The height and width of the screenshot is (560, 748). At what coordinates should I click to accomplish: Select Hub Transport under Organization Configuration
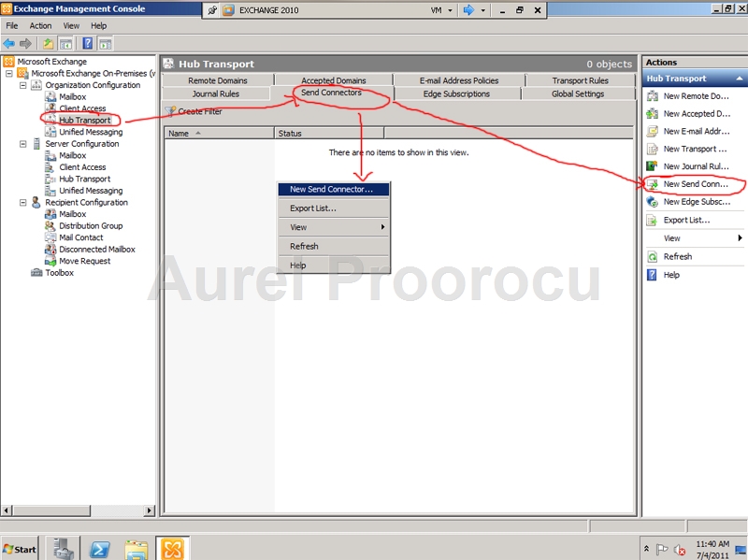point(84,121)
